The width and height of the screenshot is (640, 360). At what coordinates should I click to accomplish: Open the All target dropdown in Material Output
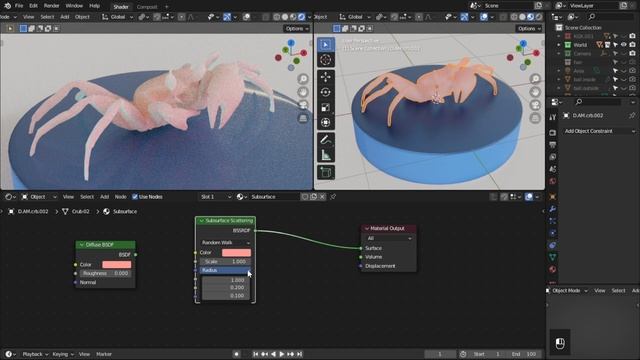pos(389,238)
